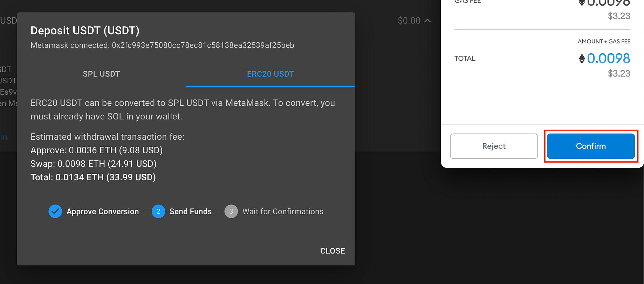Click the Confirm button in MetaMask
The height and width of the screenshot is (284, 644).
pos(591,146)
